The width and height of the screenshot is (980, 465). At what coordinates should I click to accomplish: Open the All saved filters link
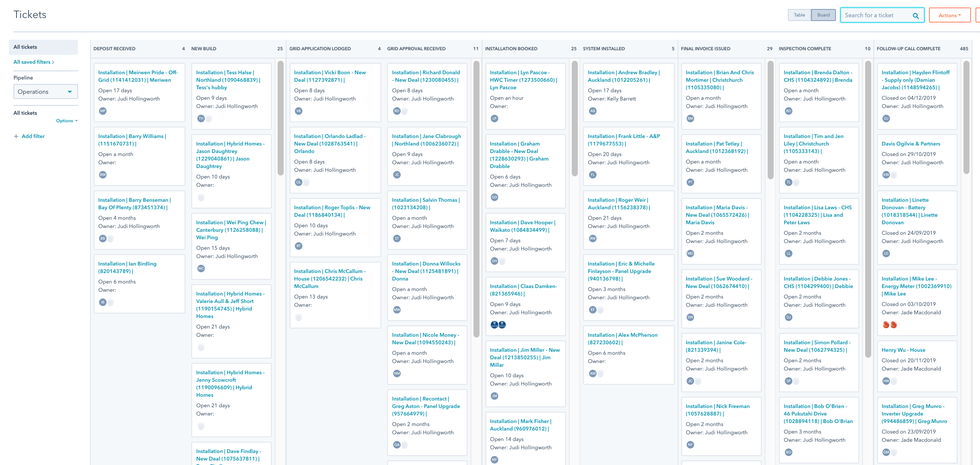click(32, 61)
